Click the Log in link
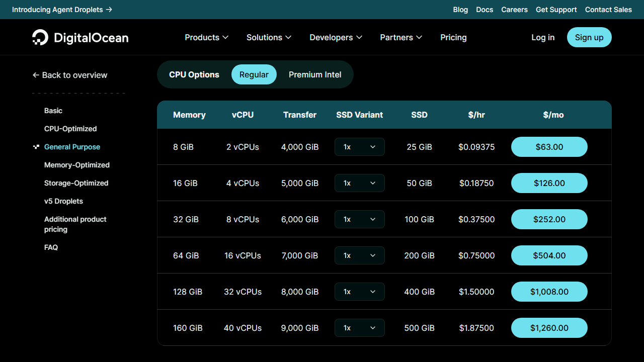Image resolution: width=644 pixels, height=362 pixels. coord(543,37)
